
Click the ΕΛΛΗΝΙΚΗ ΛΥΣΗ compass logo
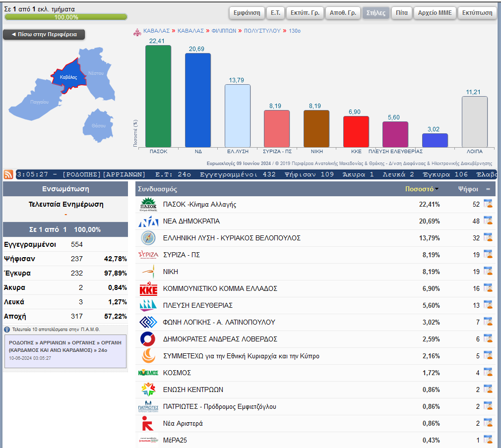[148, 238]
